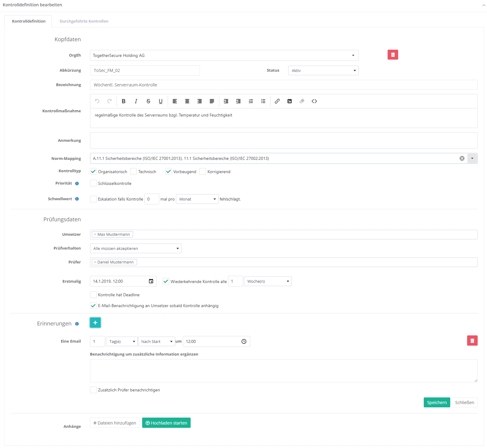Add a new reminder with plus button
The height and width of the screenshot is (448, 487).
[x=95, y=323]
